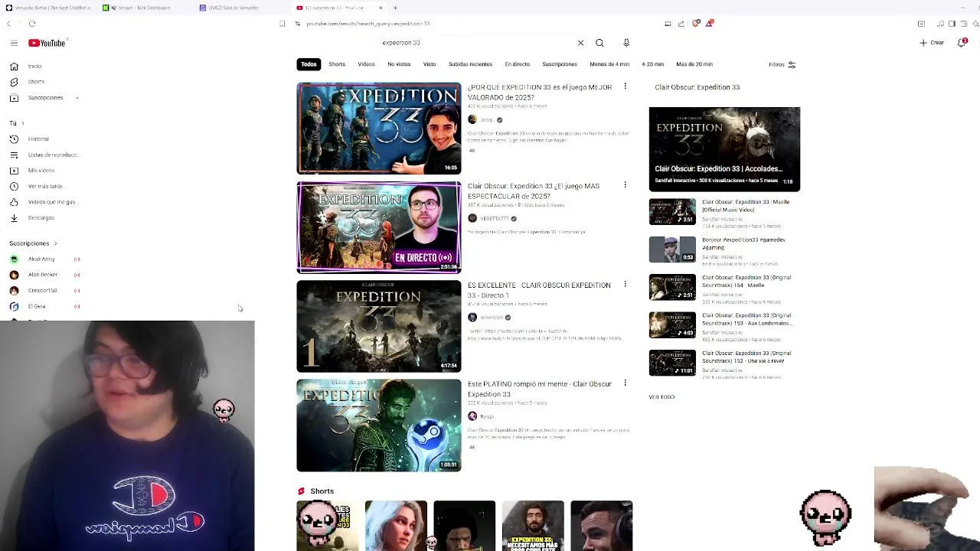Click the YouTube logo
This screenshot has width=980, height=551.
pos(47,43)
